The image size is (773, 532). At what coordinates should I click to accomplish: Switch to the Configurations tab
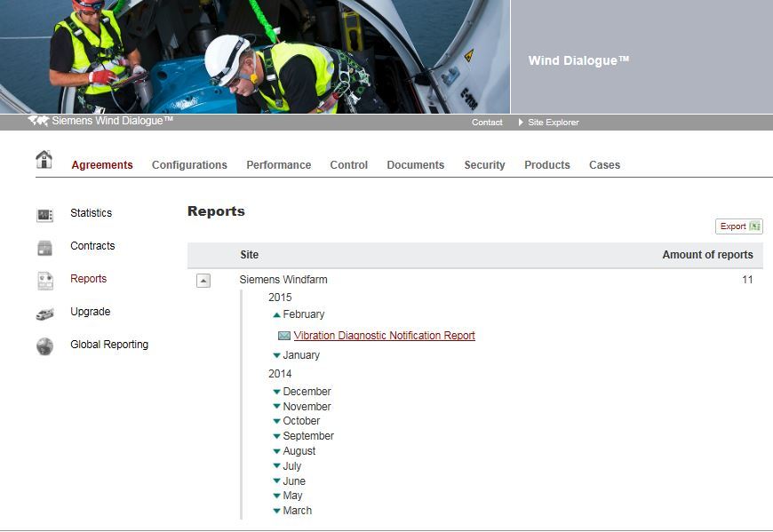point(189,165)
